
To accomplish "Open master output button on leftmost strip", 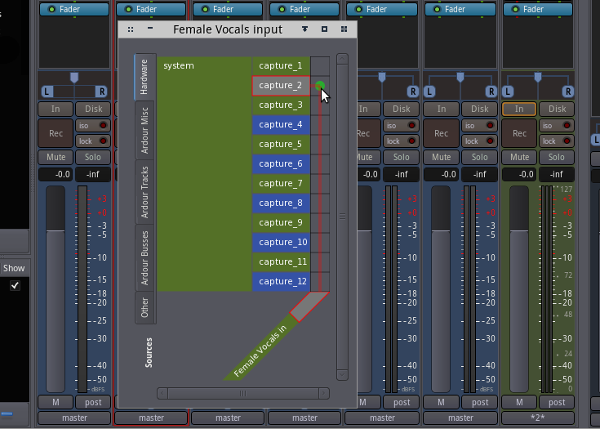I will pyautogui.click(x=74, y=418).
